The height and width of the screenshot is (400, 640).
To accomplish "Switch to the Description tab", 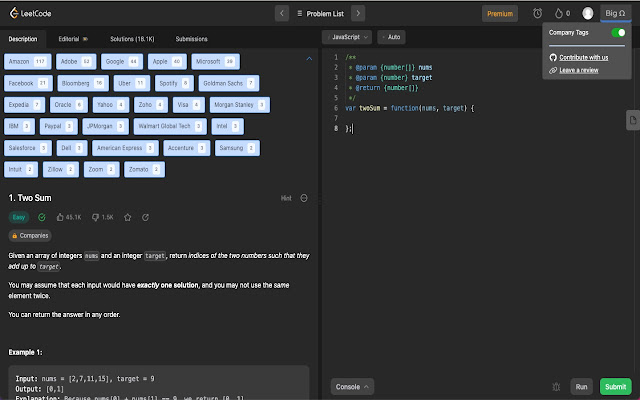I will [23, 39].
